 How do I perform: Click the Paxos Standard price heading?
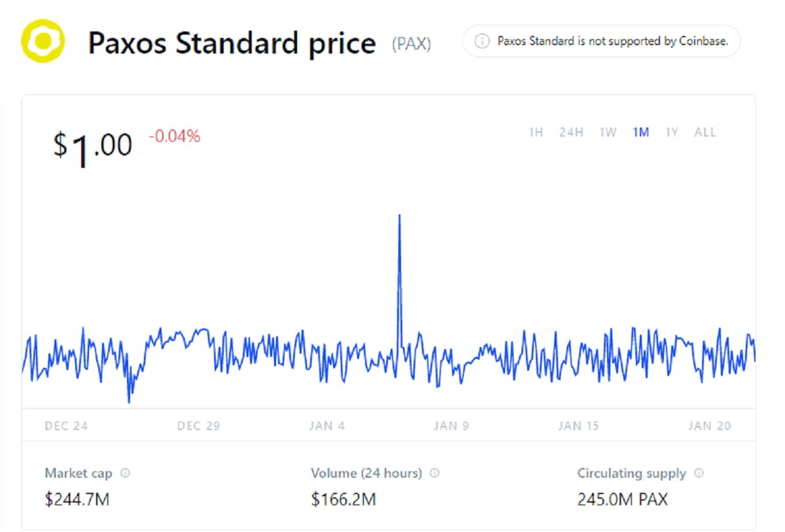click(x=232, y=43)
